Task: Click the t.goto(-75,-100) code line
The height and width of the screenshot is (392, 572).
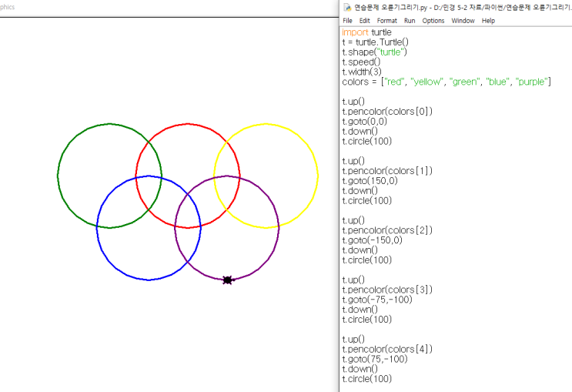Action: click(376, 300)
